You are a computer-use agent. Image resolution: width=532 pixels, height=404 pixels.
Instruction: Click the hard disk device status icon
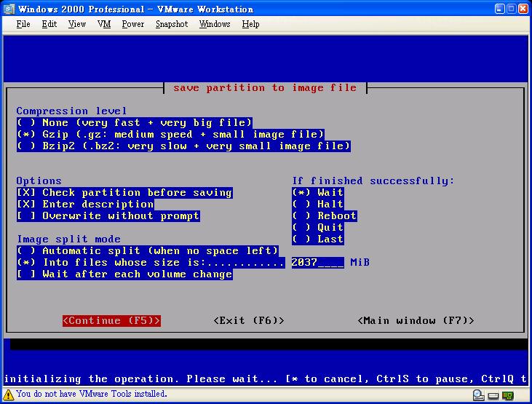(x=478, y=395)
